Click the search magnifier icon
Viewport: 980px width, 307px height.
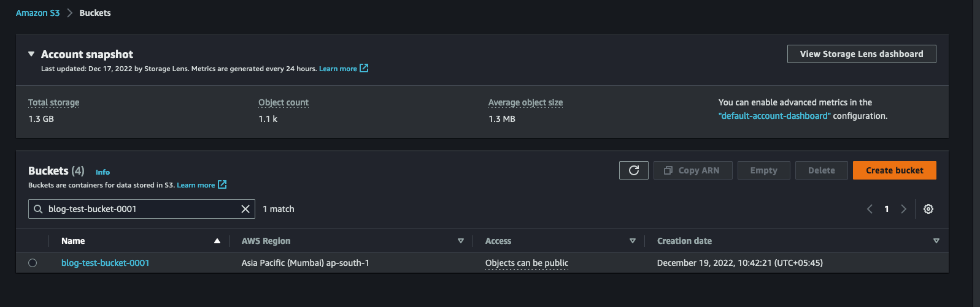[x=38, y=209]
